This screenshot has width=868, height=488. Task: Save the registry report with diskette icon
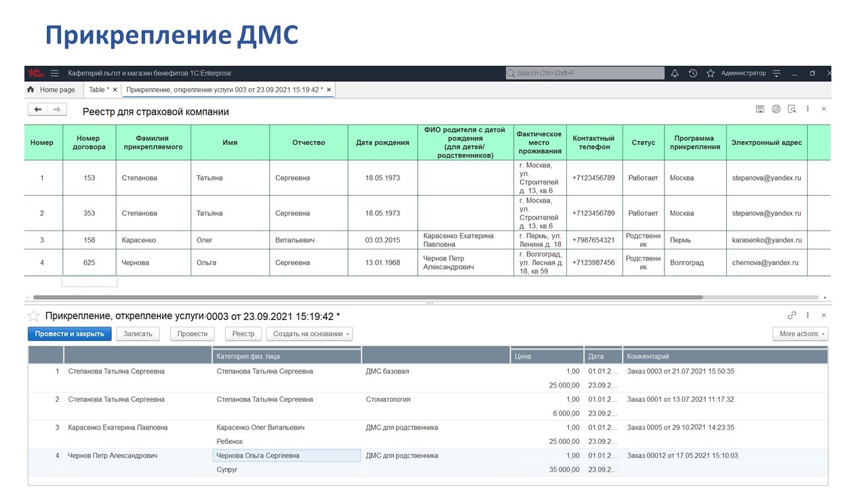click(x=760, y=109)
